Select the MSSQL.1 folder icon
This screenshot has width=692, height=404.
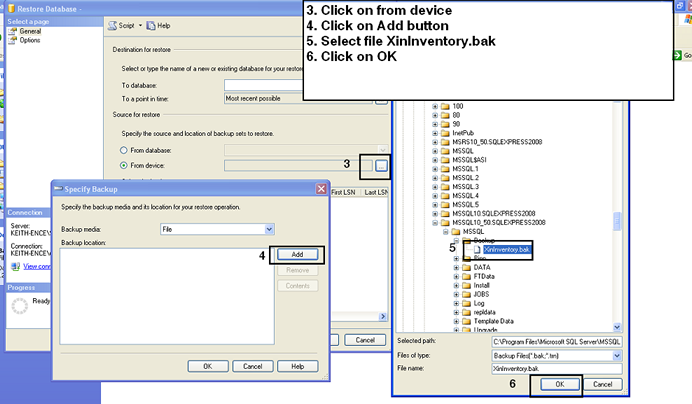(x=445, y=169)
